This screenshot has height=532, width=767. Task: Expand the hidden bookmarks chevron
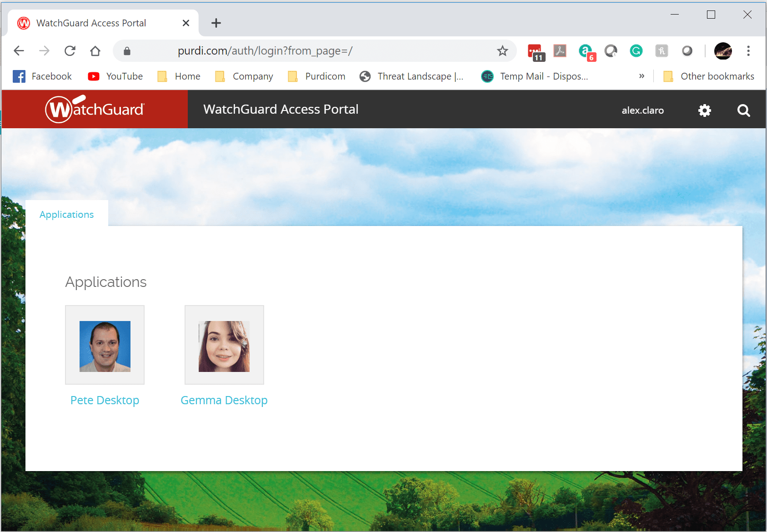click(x=642, y=76)
